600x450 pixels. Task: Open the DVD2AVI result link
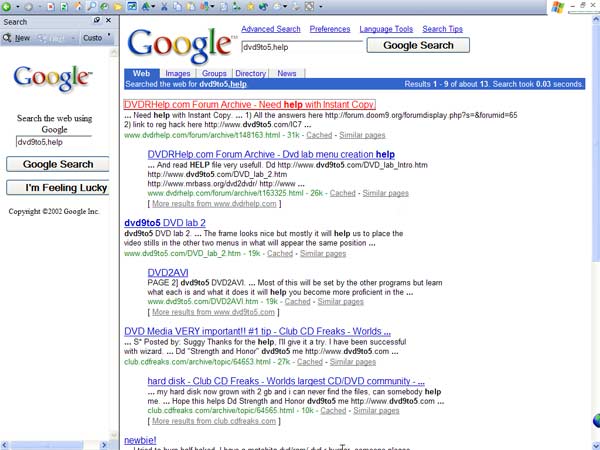(168, 272)
